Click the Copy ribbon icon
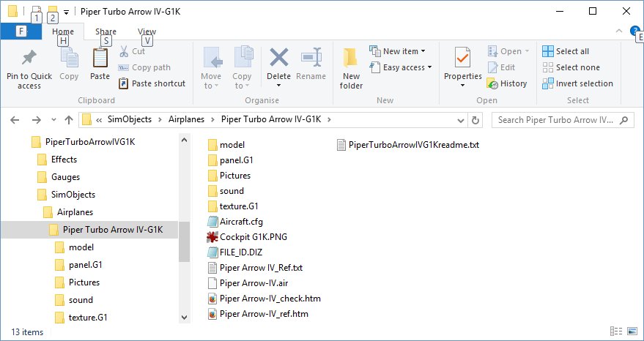Viewport: 644px width, 341px height. point(69,58)
